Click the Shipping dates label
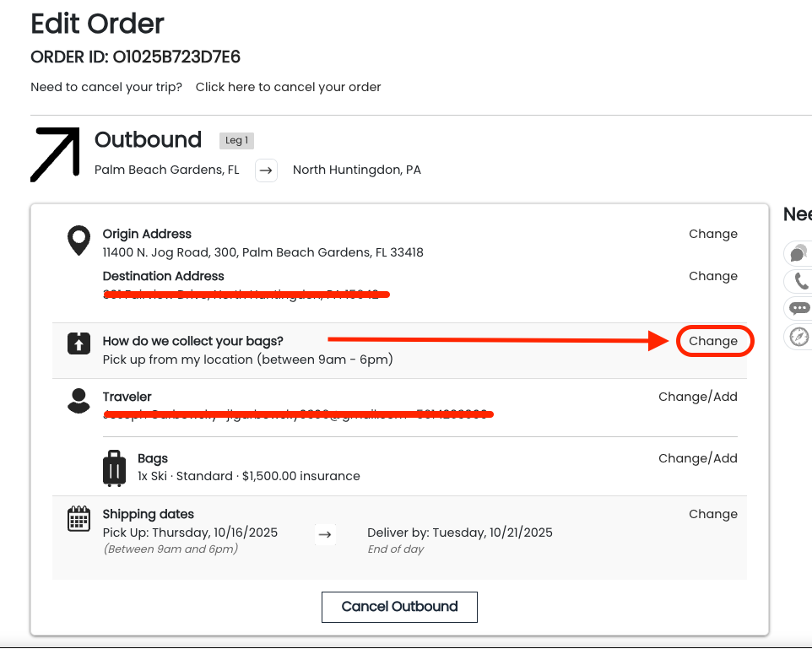Screen dimensions: 812x649 (148, 514)
